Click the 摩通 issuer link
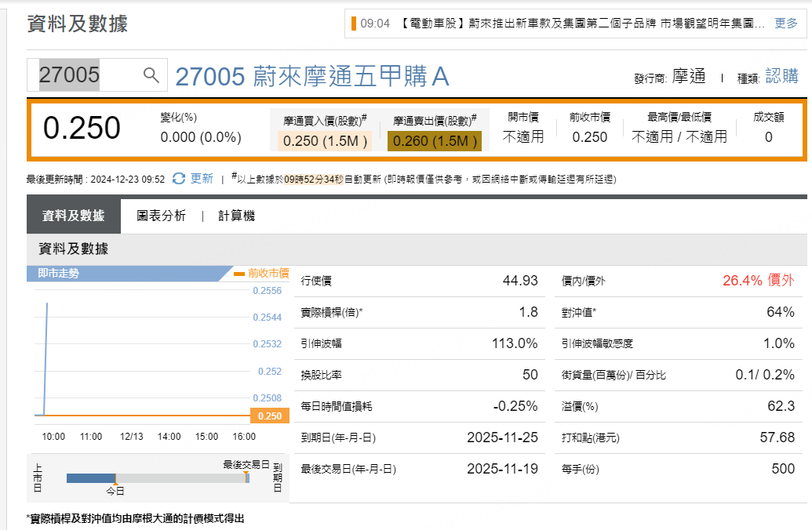 [688, 76]
